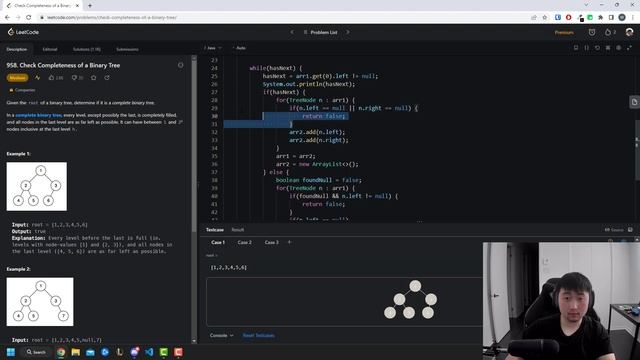Click the Example 1 tree image
Screen dimensions: 640x360
click(x=37, y=187)
